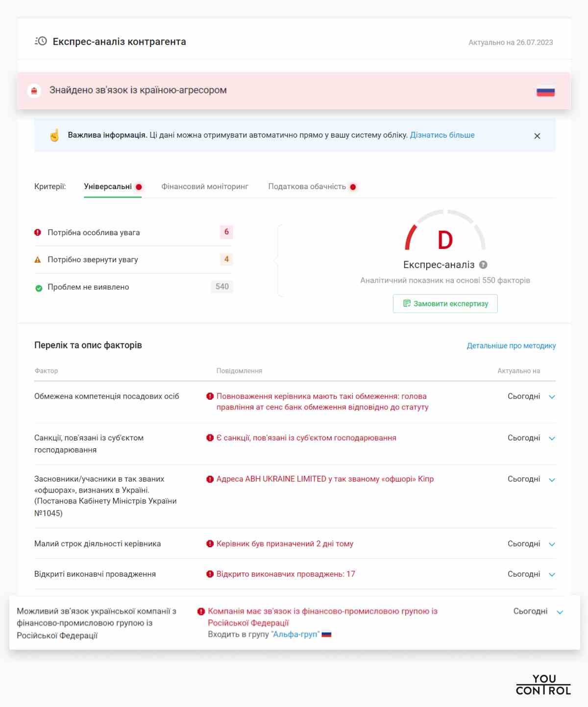Click the red alert icon in aggressor-country banner
Screen dimensions: 588x707
(x=34, y=91)
